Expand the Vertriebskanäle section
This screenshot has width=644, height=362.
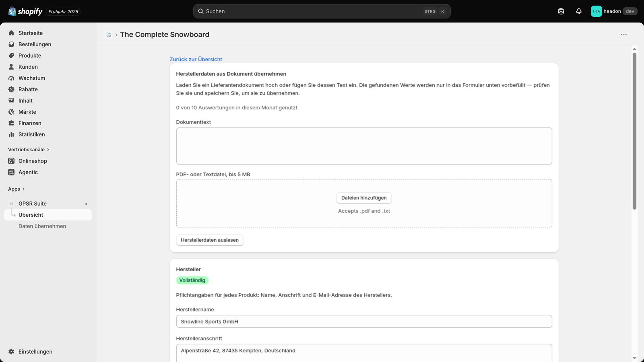29,150
